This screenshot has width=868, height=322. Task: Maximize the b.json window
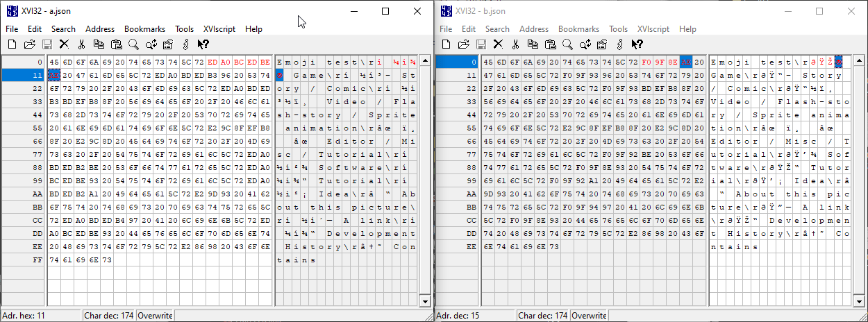pos(819,11)
